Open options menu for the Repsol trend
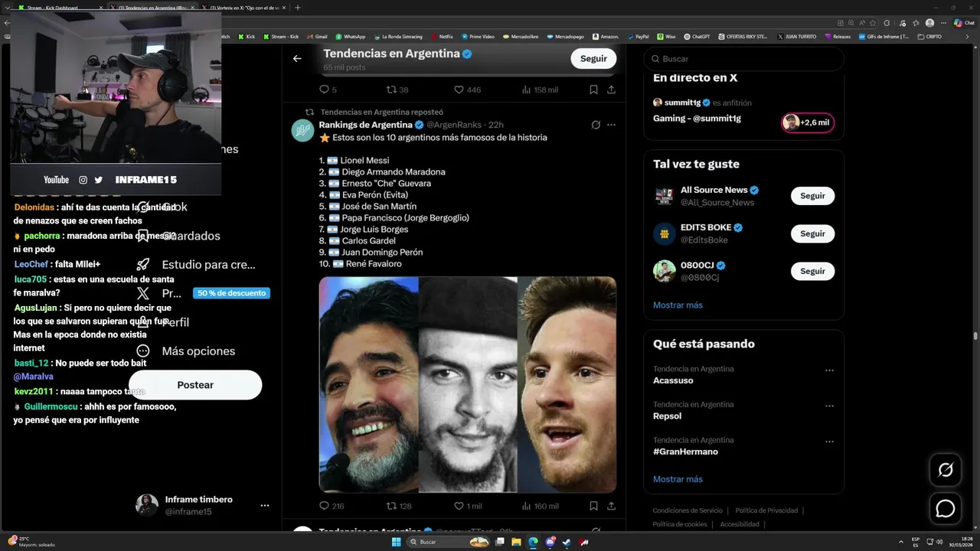This screenshot has height=551, width=980. click(829, 406)
